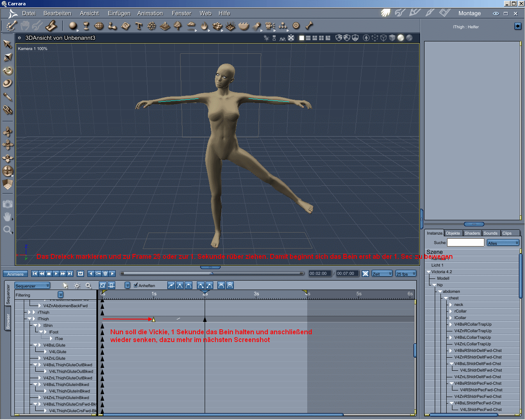The width and height of the screenshot is (525, 420).
Task: Click the sphere primitive tool icon
Action: (73, 26)
